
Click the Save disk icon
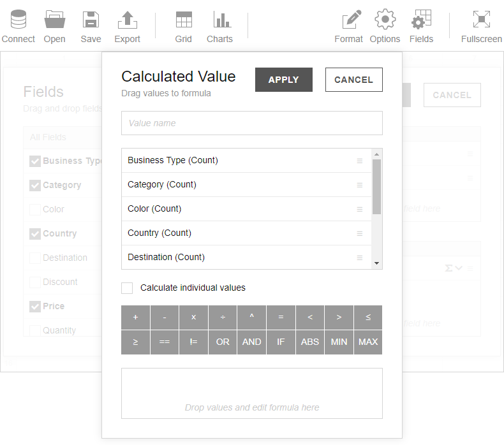[x=91, y=20]
